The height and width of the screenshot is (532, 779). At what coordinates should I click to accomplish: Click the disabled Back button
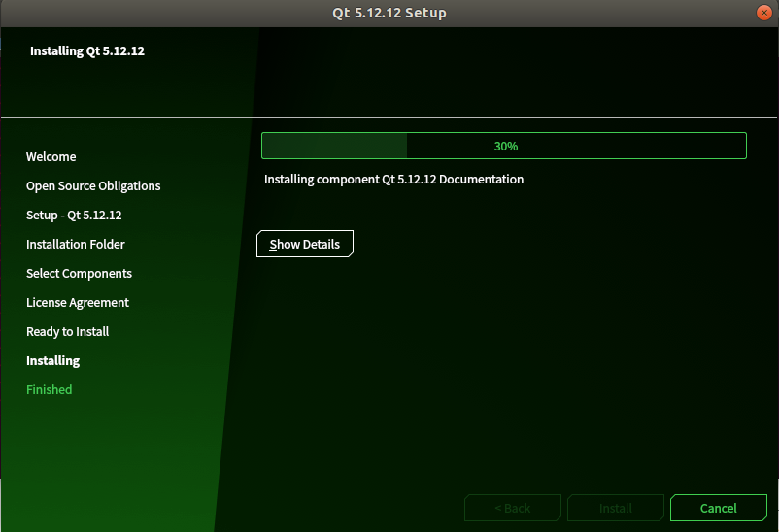(x=513, y=508)
